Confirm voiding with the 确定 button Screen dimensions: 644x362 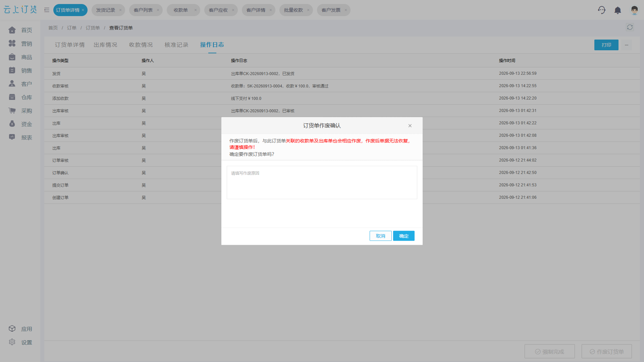point(404,236)
